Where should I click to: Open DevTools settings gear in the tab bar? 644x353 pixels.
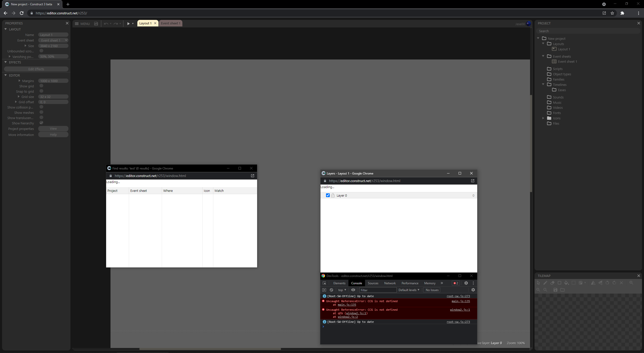click(466, 283)
